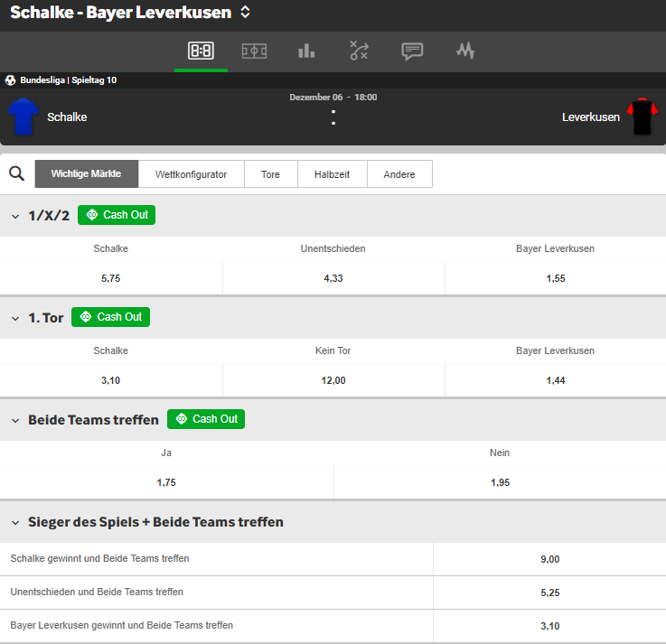The image size is (666, 644).
Task: Select odds 3,10 for Bayer Leverkusen gewinnt
Action: (550, 626)
